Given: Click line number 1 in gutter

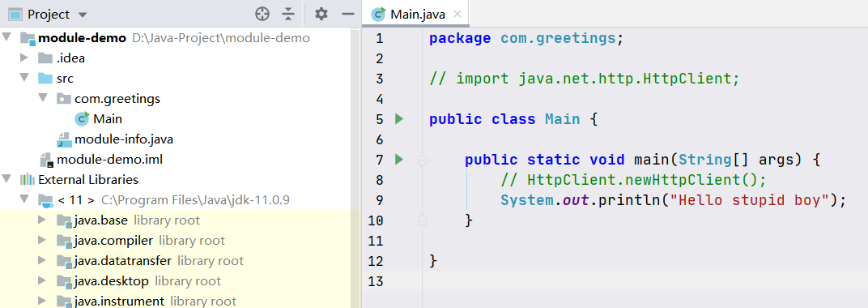Looking at the screenshot, I should pyautogui.click(x=379, y=38).
